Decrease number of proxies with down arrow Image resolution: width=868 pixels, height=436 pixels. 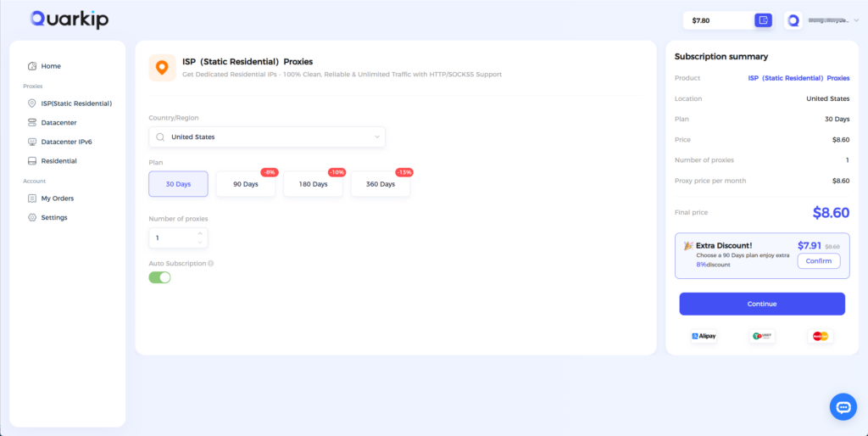point(200,243)
